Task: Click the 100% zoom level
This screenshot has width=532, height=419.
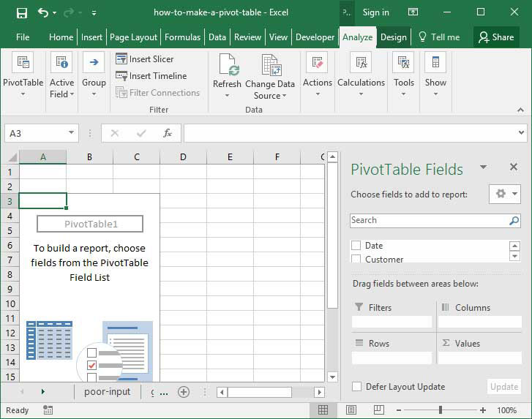Action: [x=507, y=410]
